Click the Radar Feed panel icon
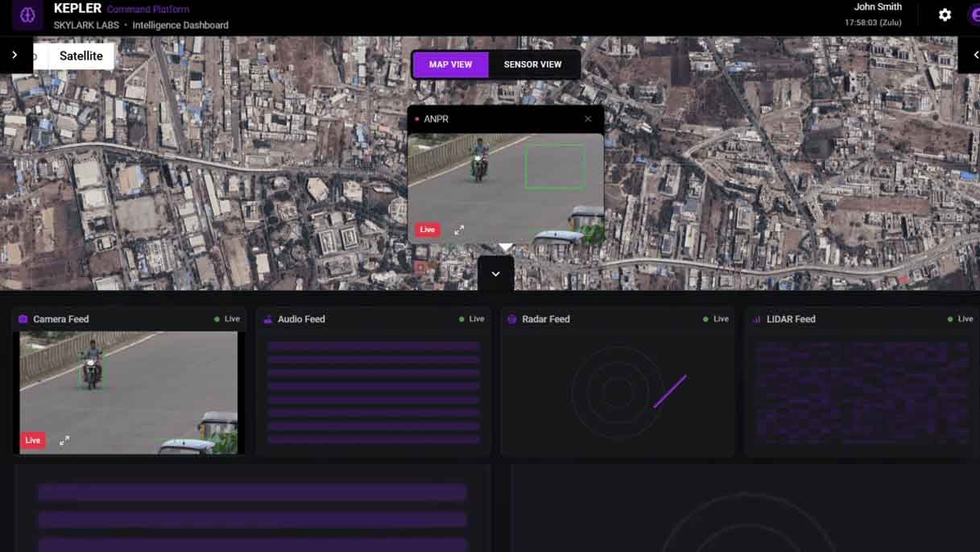980x552 pixels. click(x=512, y=319)
